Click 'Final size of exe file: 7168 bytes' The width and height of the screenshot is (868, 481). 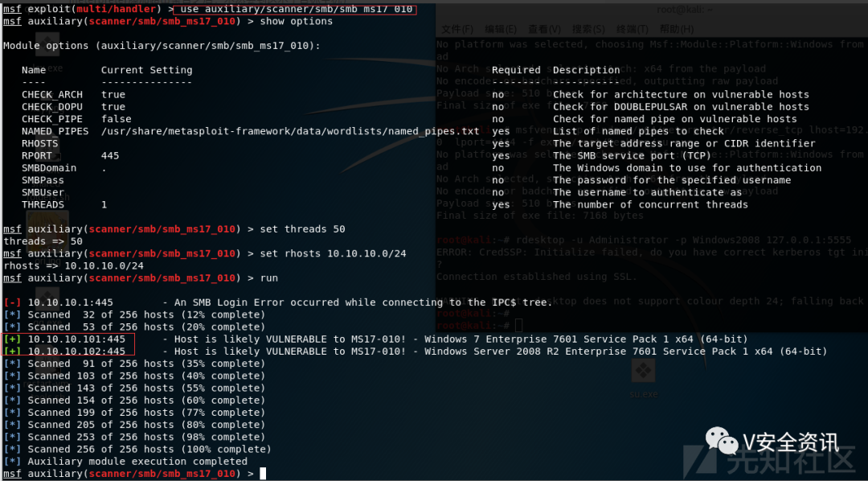pos(540,216)
